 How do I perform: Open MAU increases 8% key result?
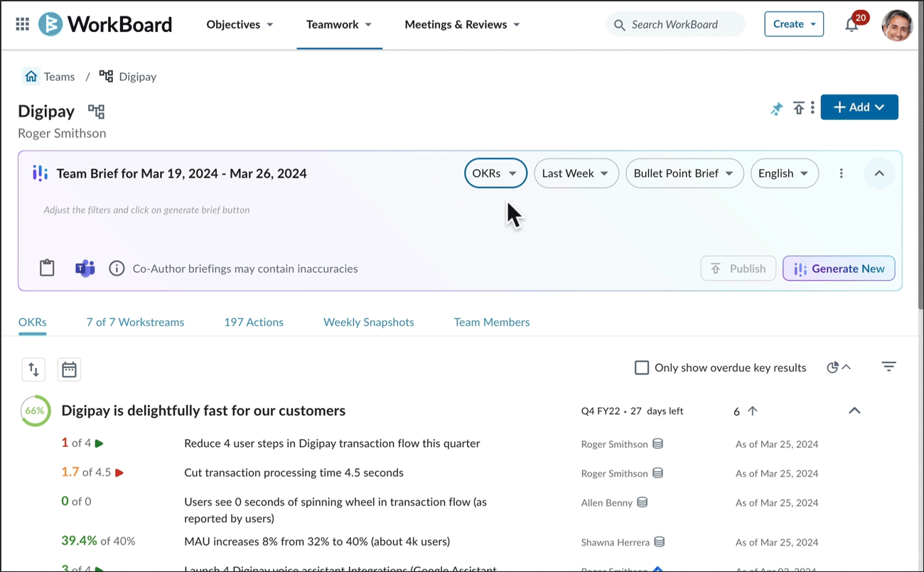click(x=317, y=541)
